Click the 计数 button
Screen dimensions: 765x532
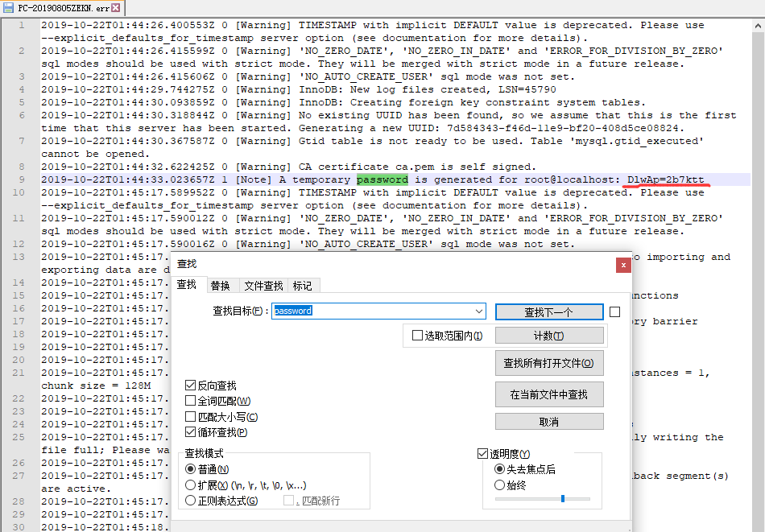548,336
